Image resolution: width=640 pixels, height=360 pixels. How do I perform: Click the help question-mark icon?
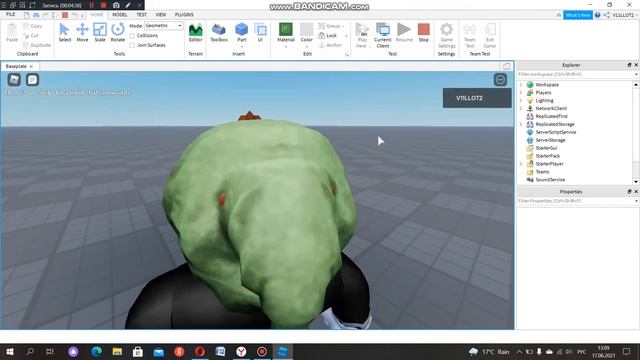click(x=597, y=15)
